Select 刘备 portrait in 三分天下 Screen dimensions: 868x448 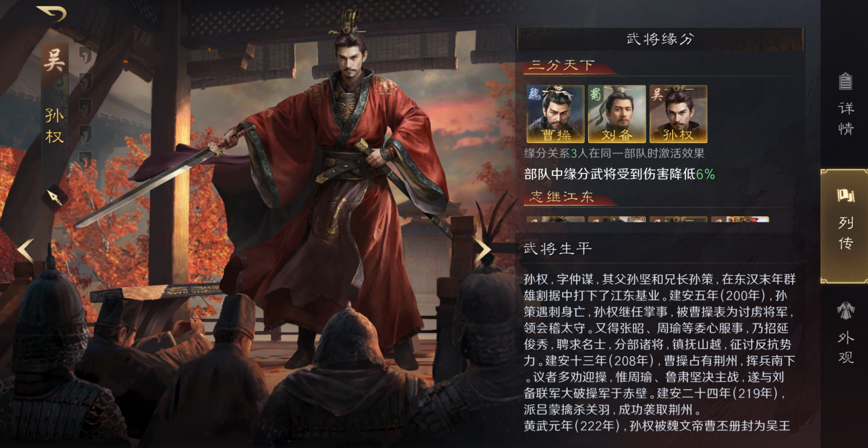[617, 114]
